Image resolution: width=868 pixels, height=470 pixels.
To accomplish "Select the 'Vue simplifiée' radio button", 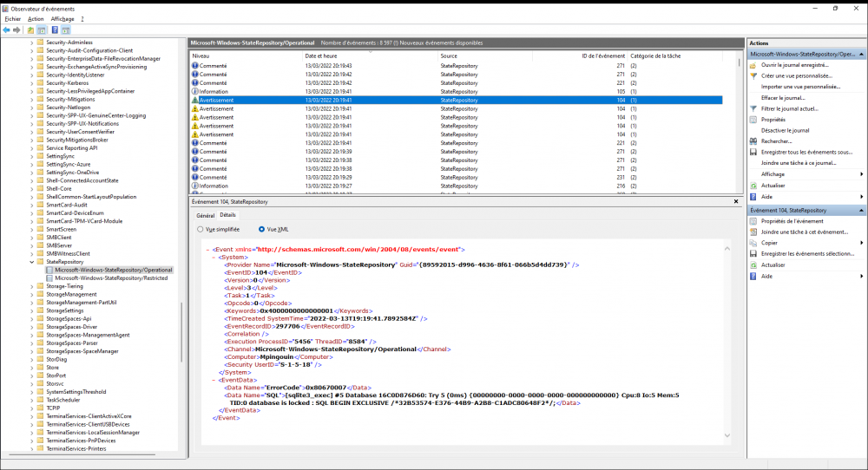I will [201, 229].
